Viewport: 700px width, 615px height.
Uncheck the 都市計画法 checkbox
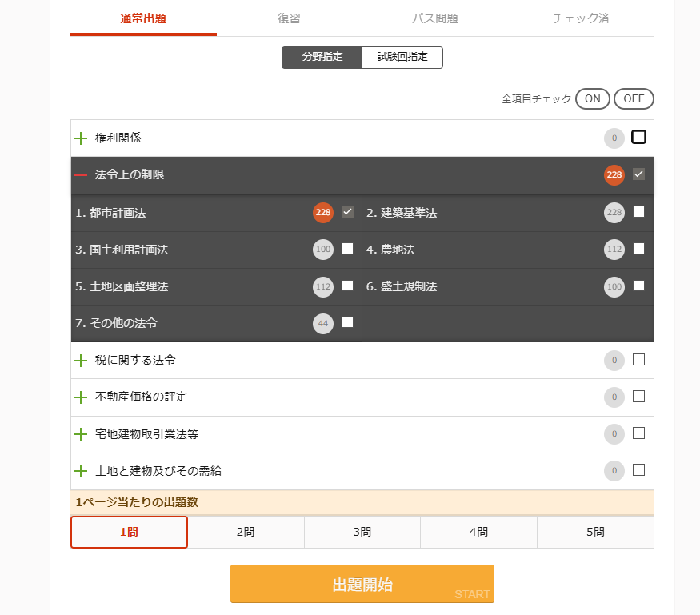point(347,212)
